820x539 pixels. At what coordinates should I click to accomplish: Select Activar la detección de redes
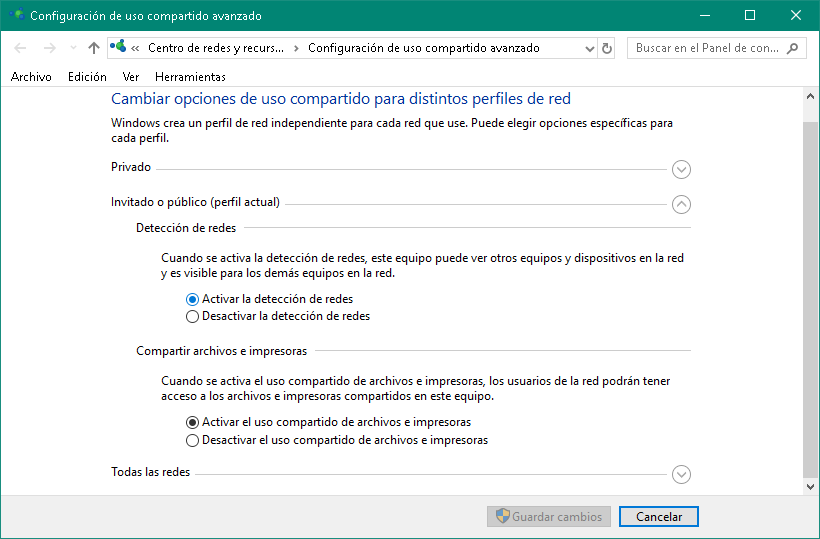(193, 299)
